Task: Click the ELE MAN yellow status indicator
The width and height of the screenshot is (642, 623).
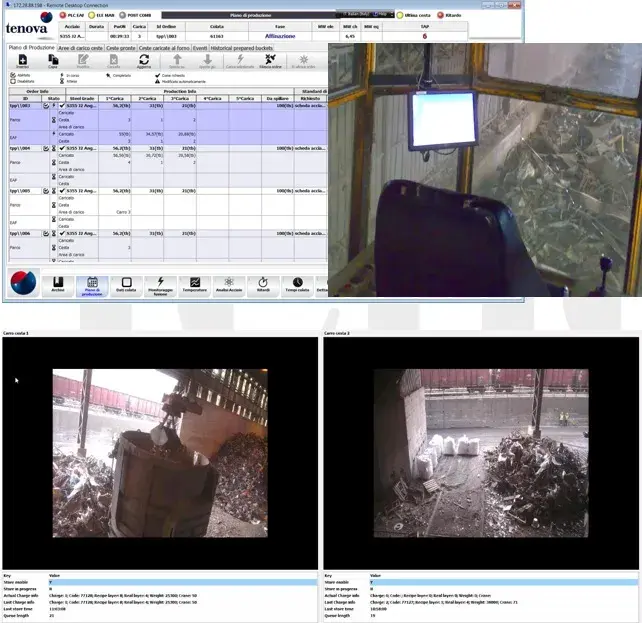Action: coord(92,15)
